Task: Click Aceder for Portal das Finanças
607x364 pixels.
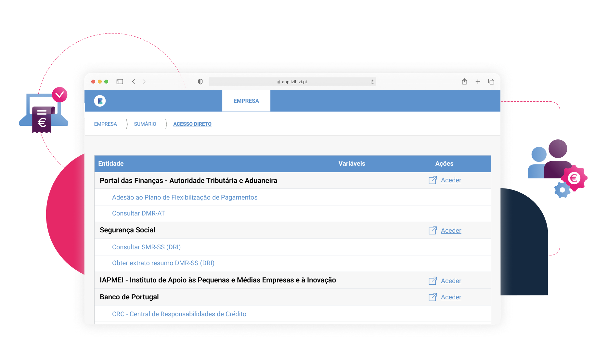Action: coord(451,180)
